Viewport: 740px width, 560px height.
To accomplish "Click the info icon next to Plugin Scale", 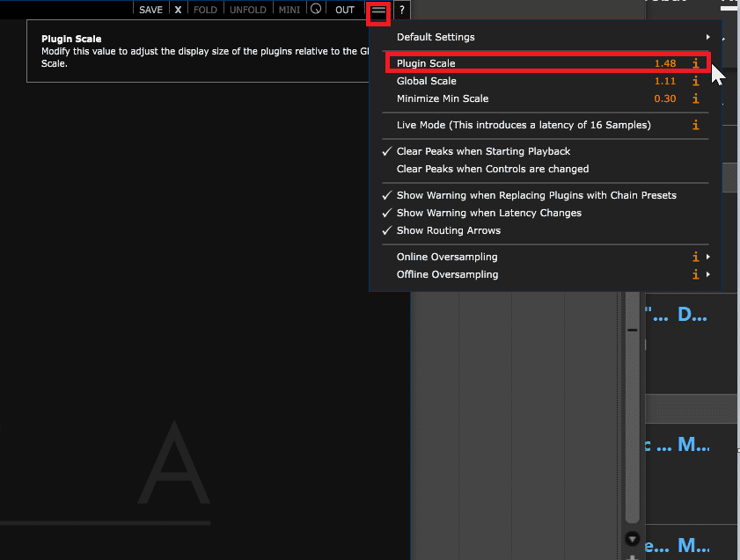I will click(x=695, y=62).
